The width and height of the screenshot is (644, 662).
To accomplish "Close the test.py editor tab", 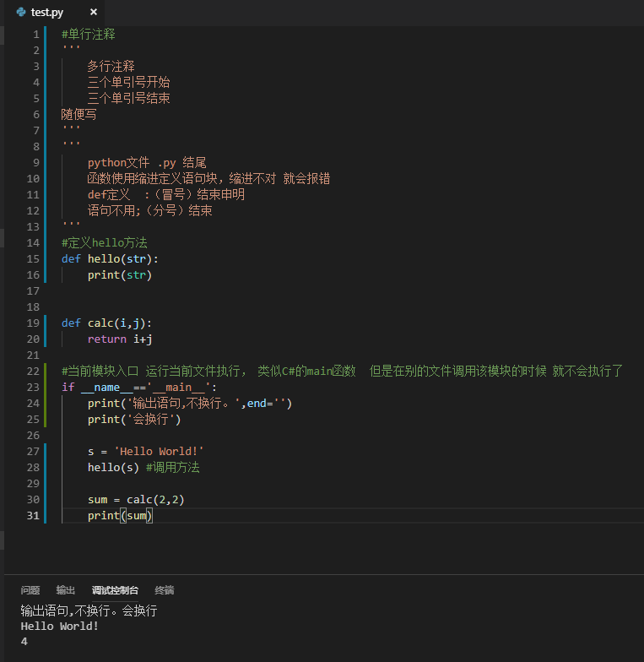I will click(94, 12).
